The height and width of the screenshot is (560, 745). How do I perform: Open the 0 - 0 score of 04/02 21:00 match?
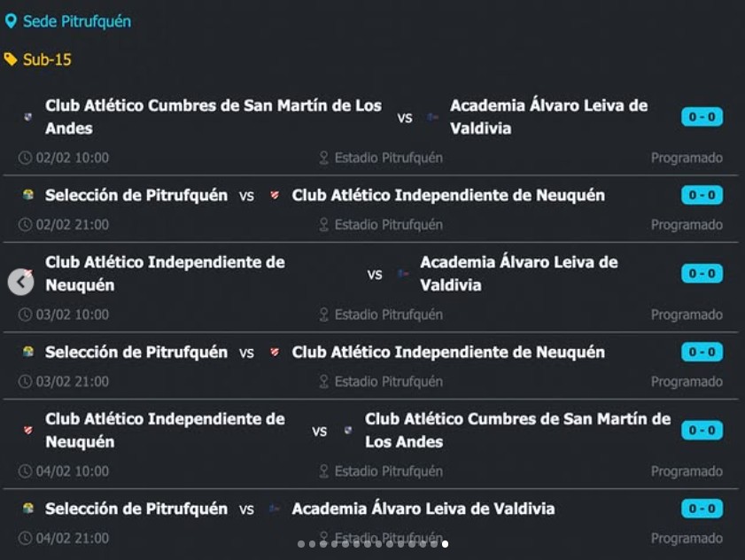tap(702, 509)
